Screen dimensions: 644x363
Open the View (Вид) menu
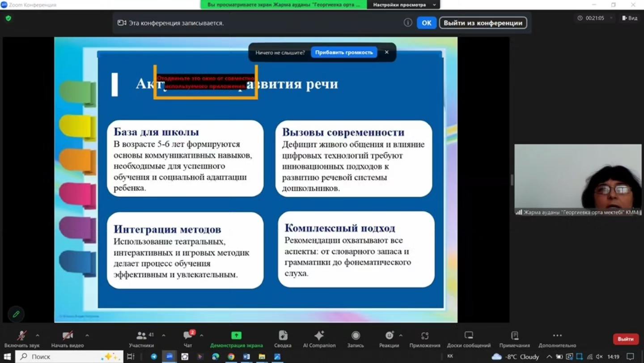pos(630,18)
